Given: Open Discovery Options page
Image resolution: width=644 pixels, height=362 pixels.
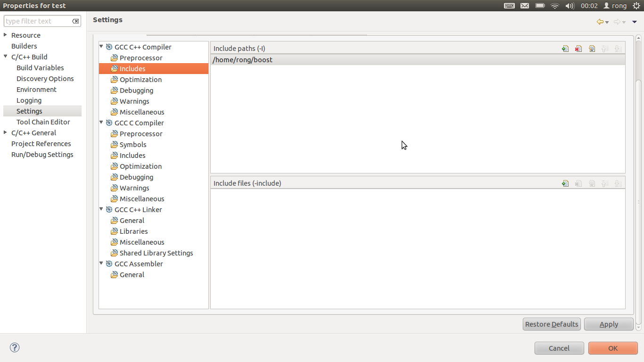Looking at the screenshot, I should pyautogui.click(x=45, y=79).
